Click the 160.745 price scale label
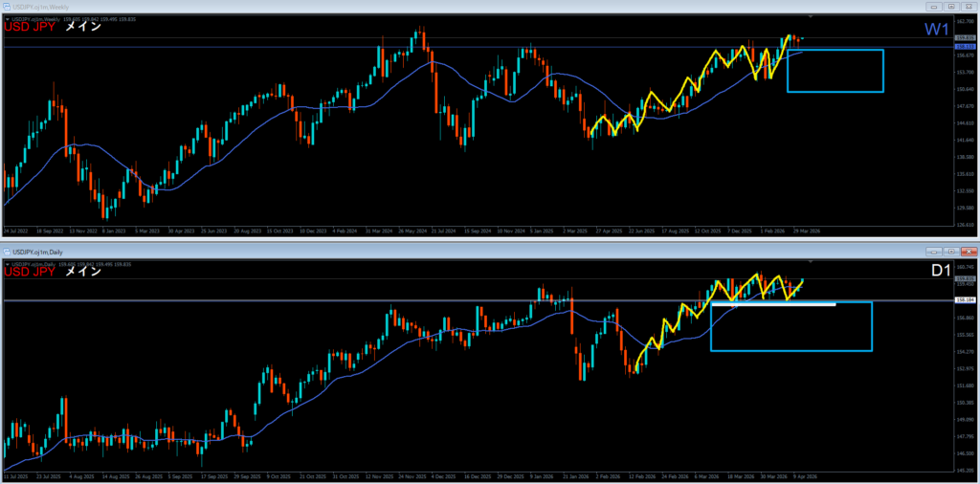This screenshot has width=980, height=484. coord(965,266)
